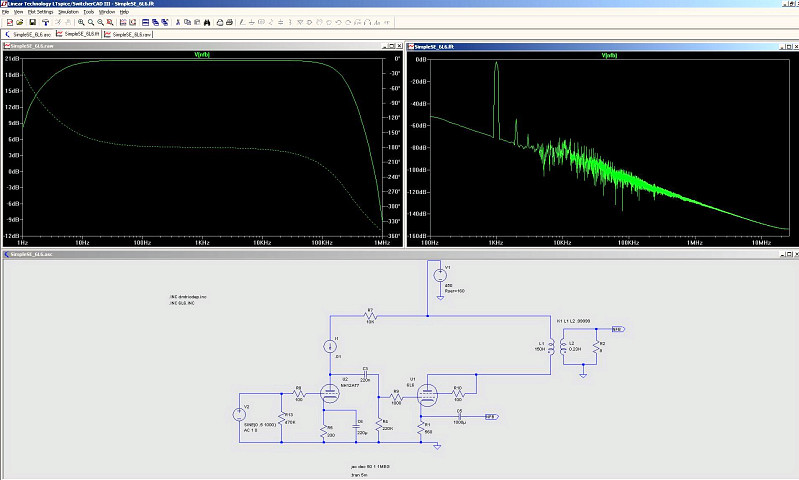Click the Zoom Out magnifier icon
Screen dimensions: 799x480
tap(100, 22)
